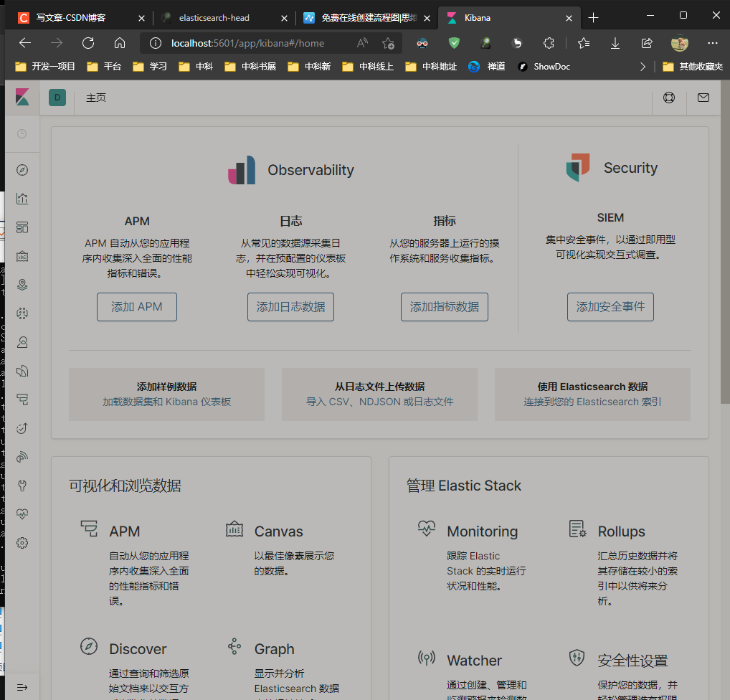Click the D space avatar
730x700 pixels.
point(57,98)
